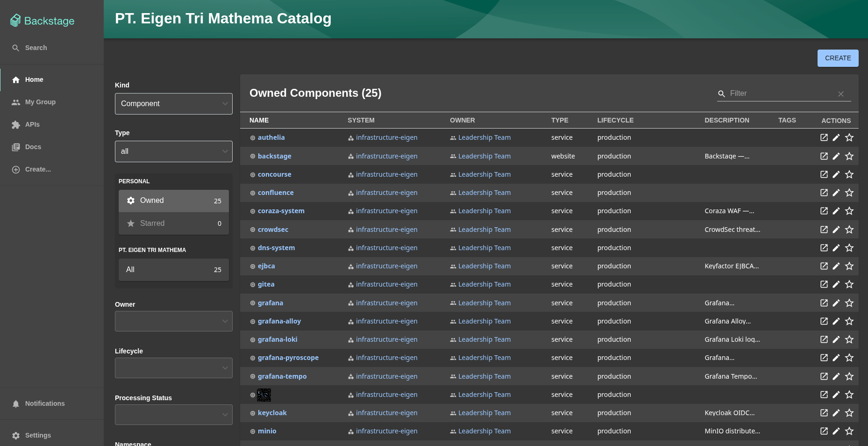View source for ejbca
The image size is (868, 446).
coord(824,266)
